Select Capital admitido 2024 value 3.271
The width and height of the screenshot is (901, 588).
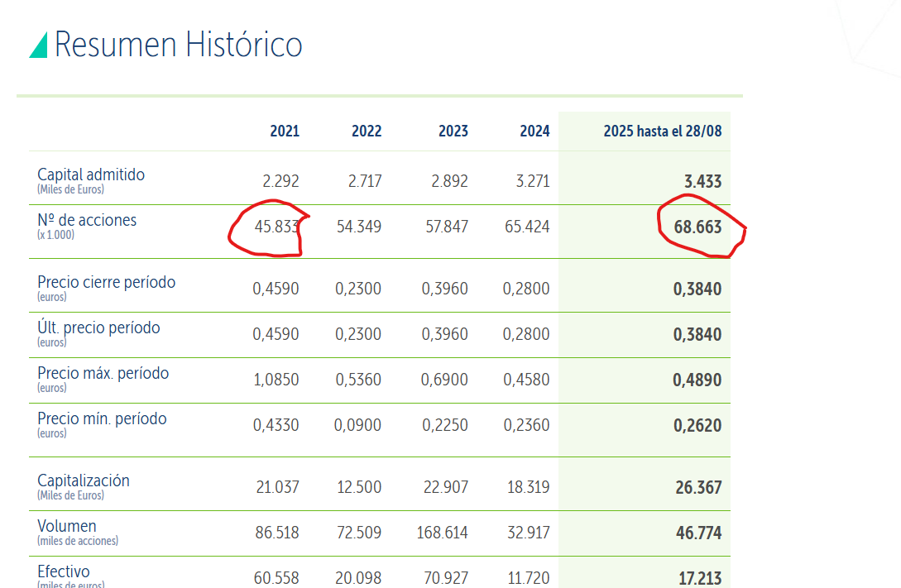[533, 181]
